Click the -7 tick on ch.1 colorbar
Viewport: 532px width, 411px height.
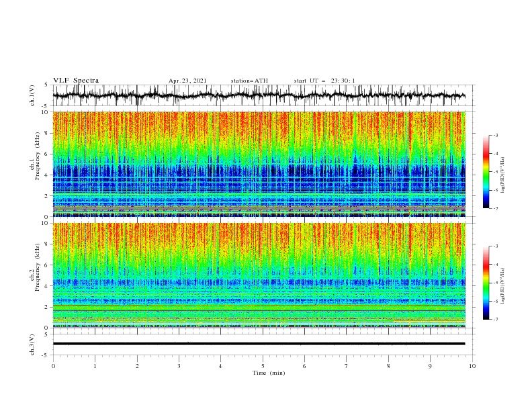click(495, 208)
